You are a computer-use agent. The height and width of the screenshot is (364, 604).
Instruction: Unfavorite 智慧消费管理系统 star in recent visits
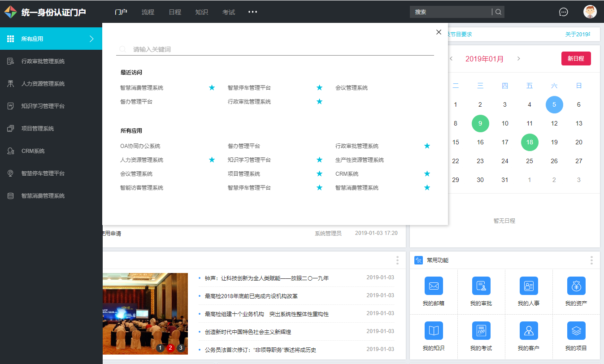coord(212,87)
